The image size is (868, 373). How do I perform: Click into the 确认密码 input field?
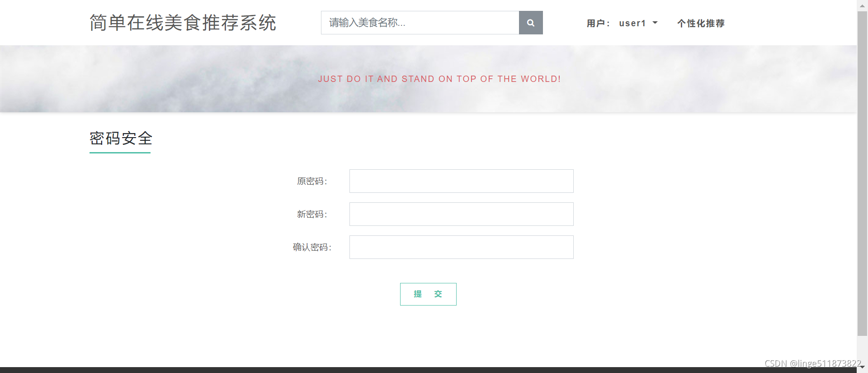461,247
